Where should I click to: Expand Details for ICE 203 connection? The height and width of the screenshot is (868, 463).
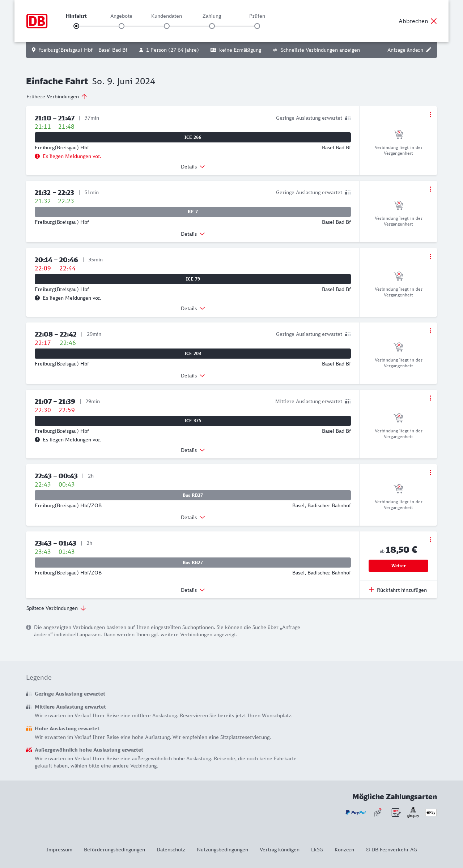193,376
